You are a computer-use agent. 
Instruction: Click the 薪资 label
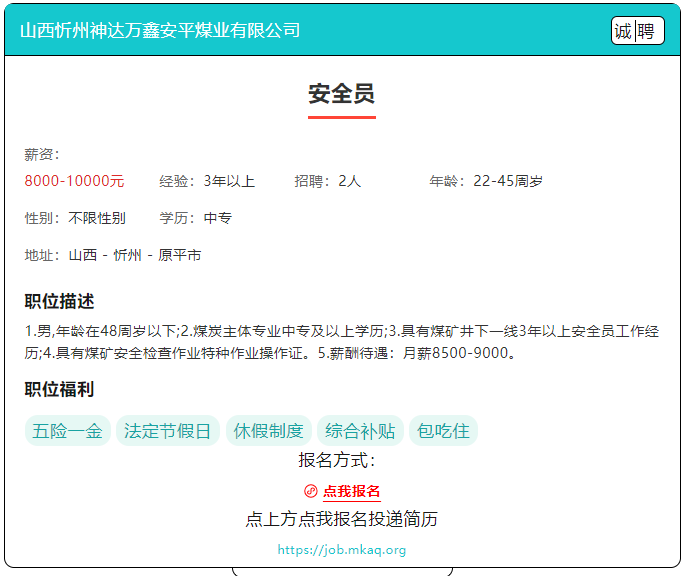click(41, 154)
